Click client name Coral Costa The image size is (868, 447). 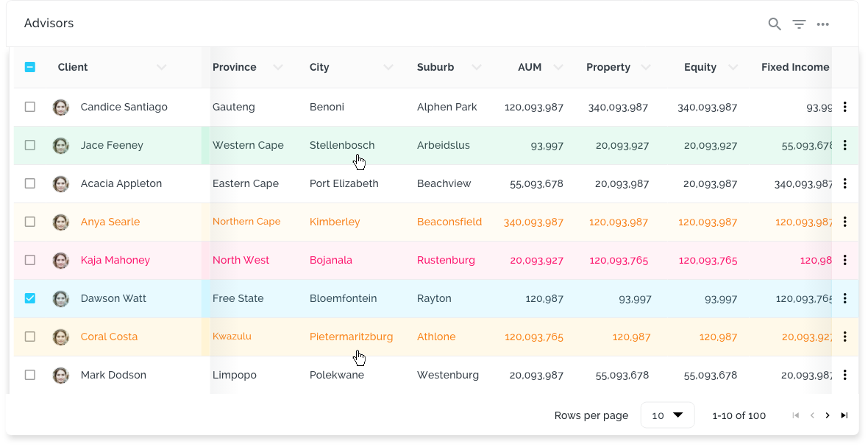(109, 337)
